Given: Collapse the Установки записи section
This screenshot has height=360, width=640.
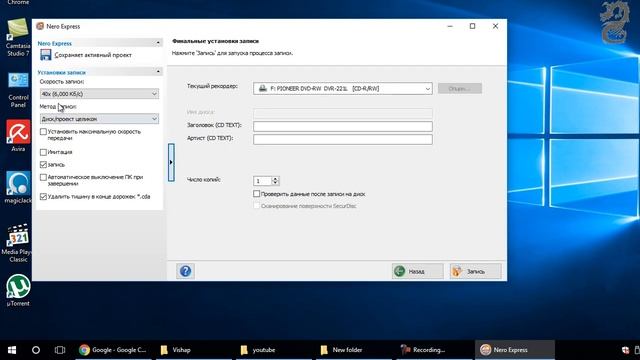Looking at the screenshot, I should [158, 72].
